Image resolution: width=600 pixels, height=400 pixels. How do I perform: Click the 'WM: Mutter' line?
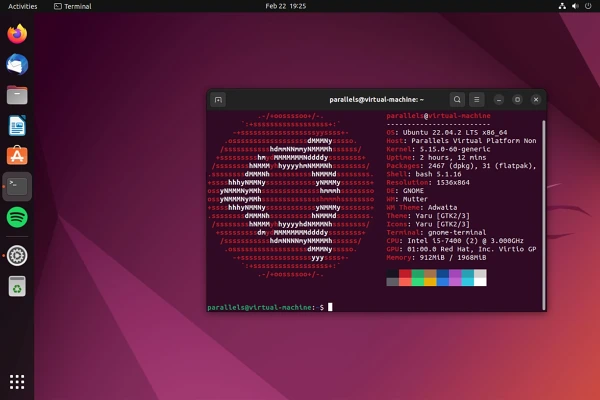coord(407,199)
